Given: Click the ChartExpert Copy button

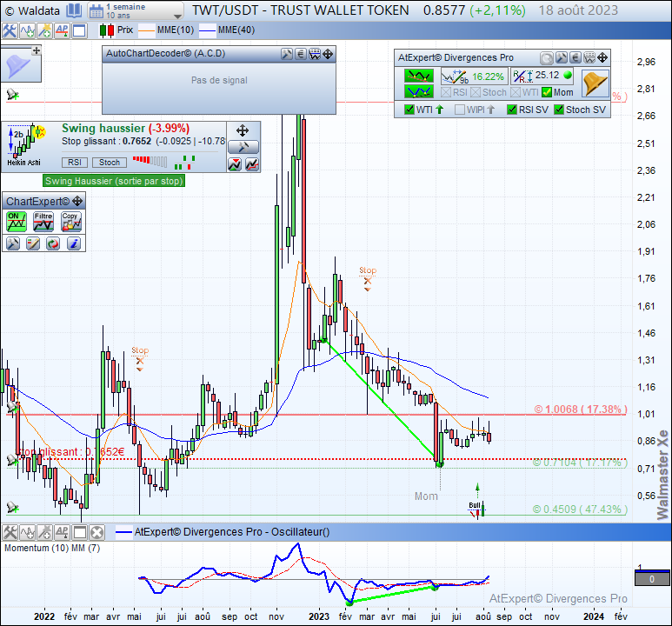Looking at the screenshot, I should point(70,222).
